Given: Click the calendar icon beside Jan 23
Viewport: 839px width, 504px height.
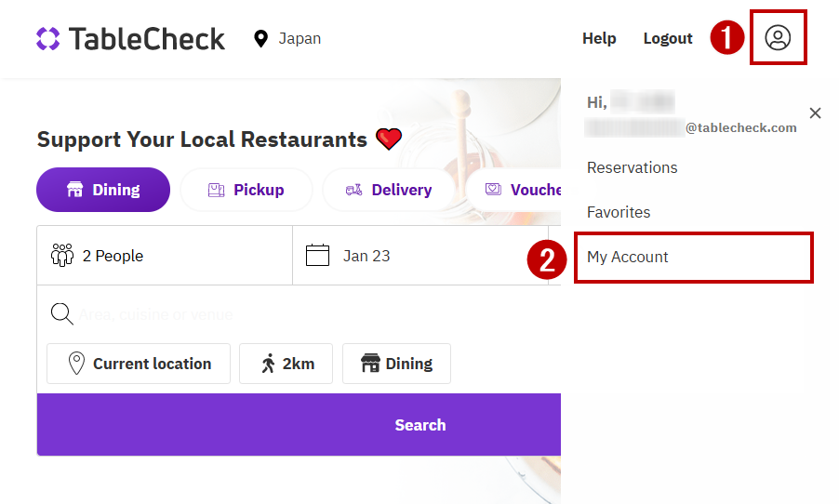Looking at the screenshot, I should 318,256.
